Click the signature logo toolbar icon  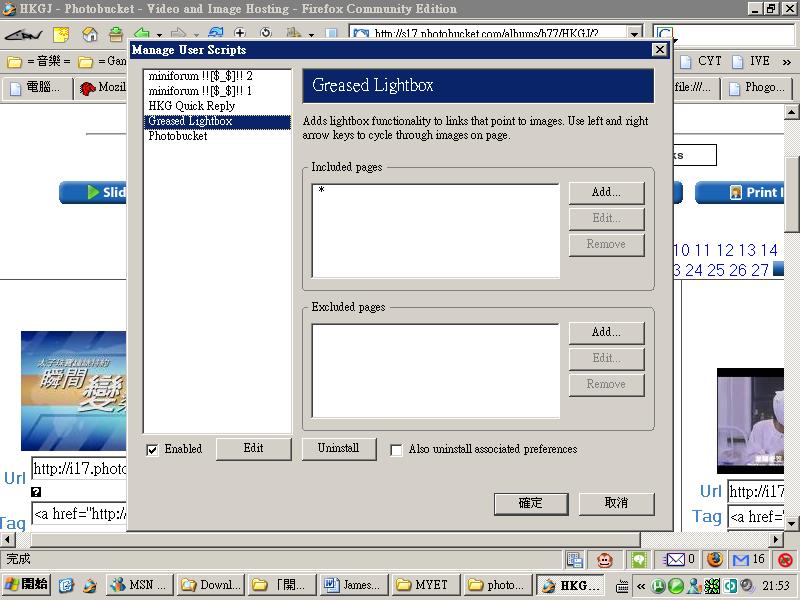pos(23,35)
